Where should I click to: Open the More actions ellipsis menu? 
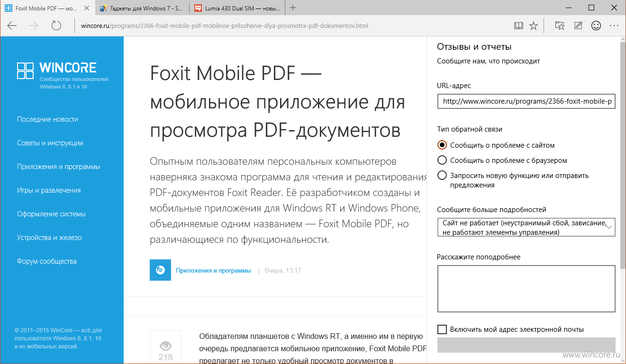click(614, 26)
